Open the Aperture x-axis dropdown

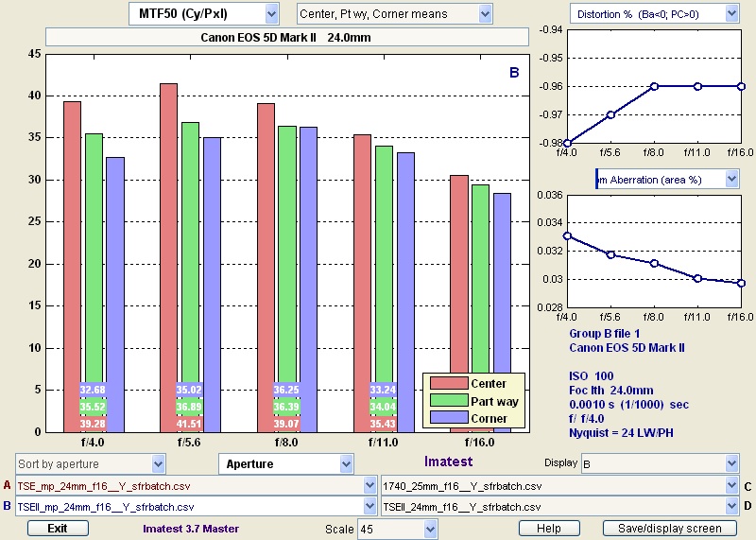(x=286, y=463)
